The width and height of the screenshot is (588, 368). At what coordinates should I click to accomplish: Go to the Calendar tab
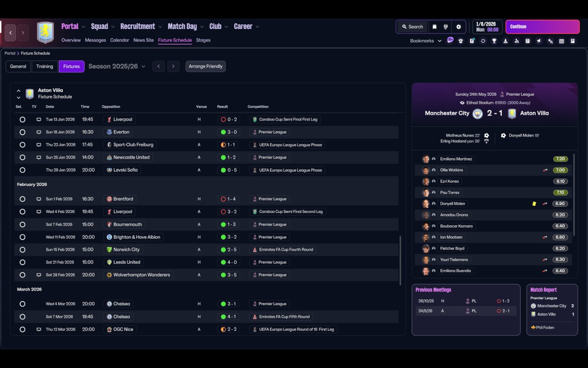[x=119, y=40]
